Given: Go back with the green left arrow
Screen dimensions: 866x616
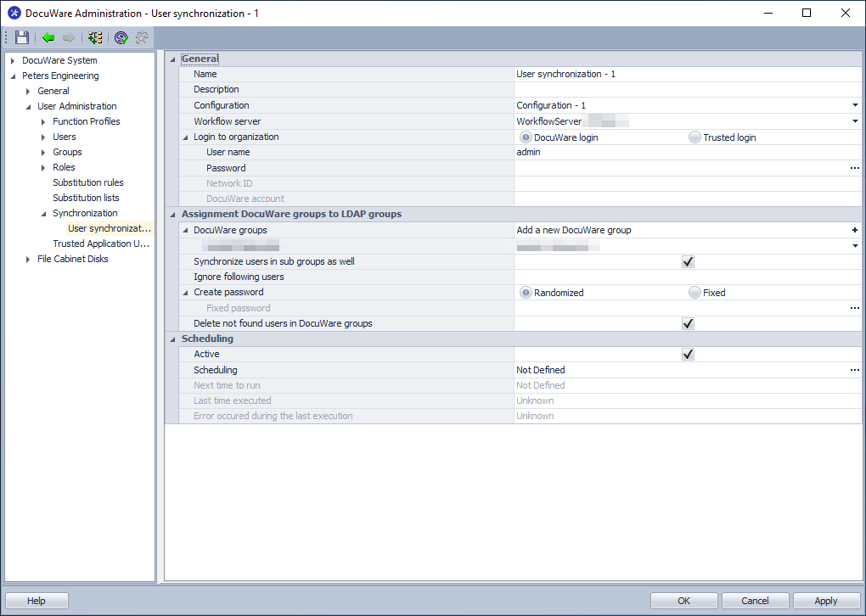Looking at the screenshot, I should (x=48, y=37).
